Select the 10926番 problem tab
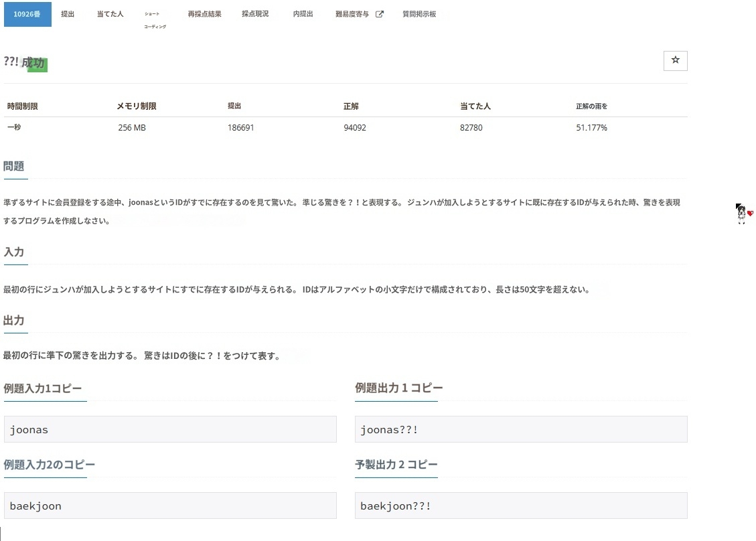756x541 pixels. (x=27, y=14)
